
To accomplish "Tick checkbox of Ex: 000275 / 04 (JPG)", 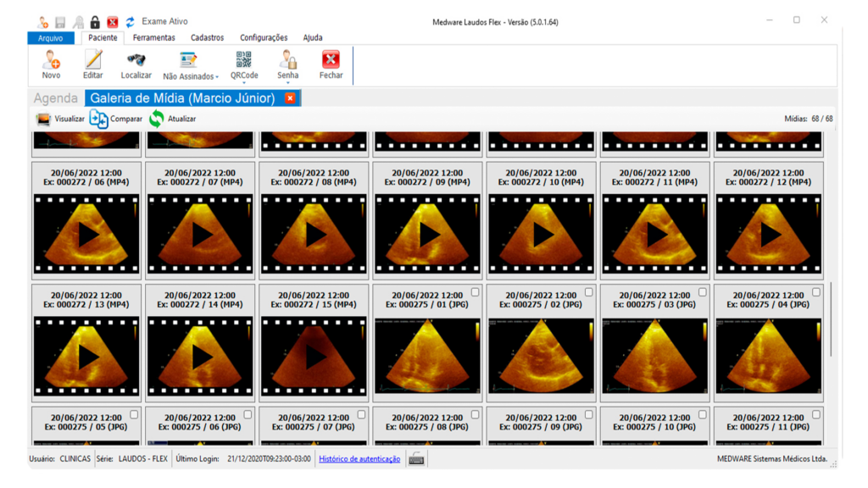I will coord(816,292).
